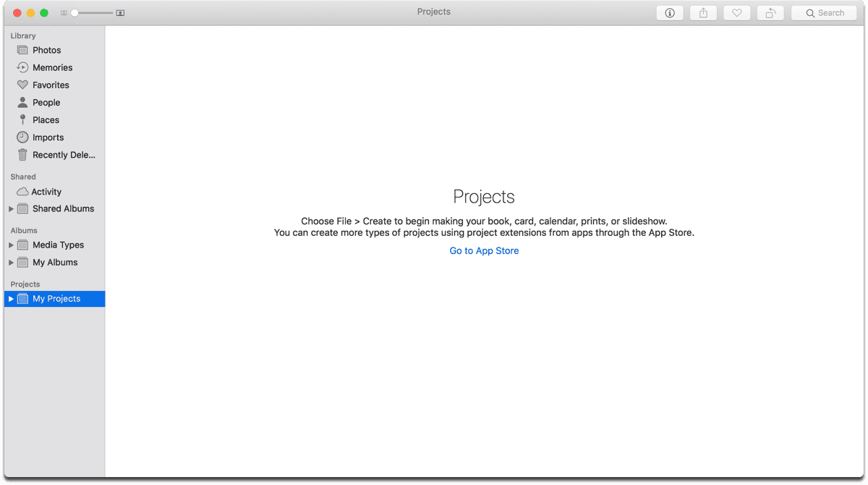Select Activity under Shared
Viewport: 868px width, 485px height.
tap(46, 192)
